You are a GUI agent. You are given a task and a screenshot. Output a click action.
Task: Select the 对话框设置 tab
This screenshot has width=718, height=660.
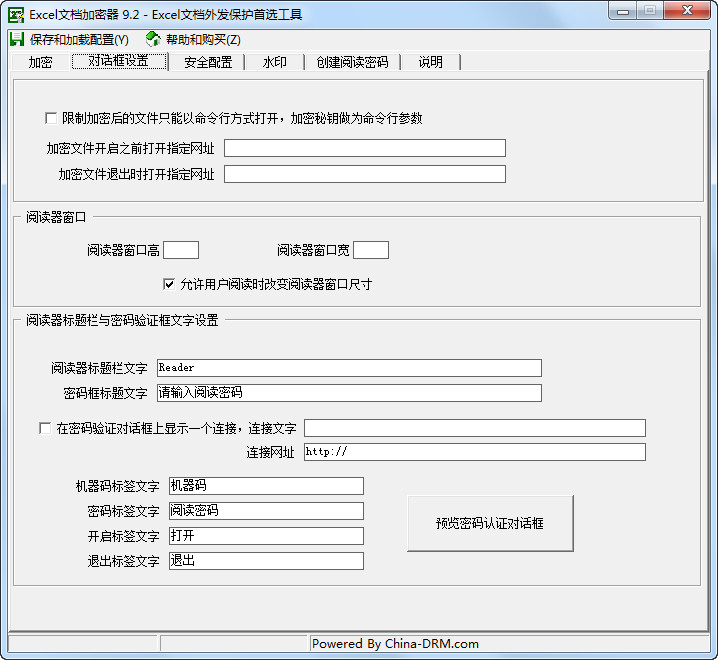point(119,61)
